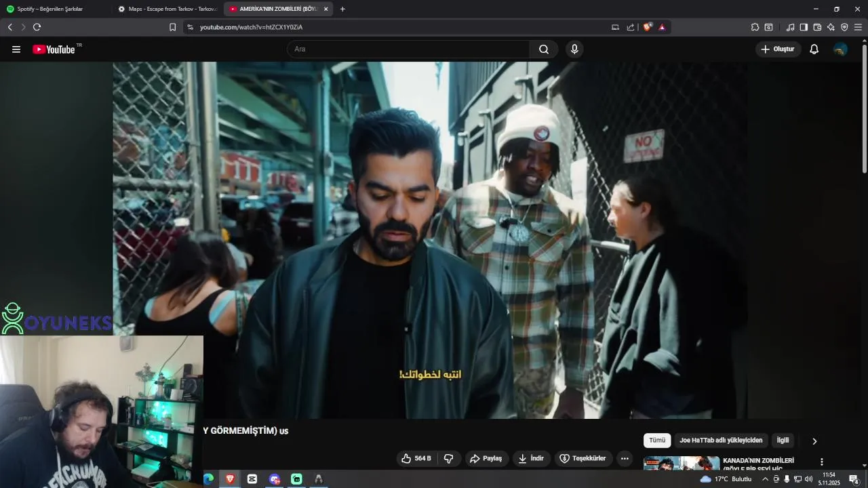Image resolution: width=868 pixels, height=488 pixels.
Task: Reload the page with the refresh icon
Action: click(37, 27)
